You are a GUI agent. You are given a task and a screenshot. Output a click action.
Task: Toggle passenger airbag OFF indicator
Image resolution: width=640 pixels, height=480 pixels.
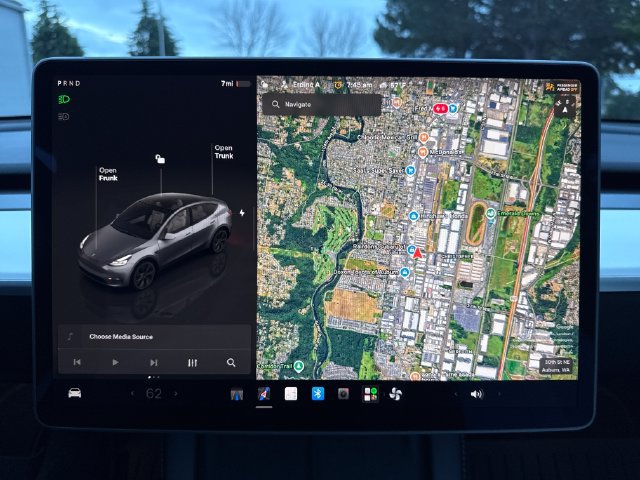tap(562, 87)
